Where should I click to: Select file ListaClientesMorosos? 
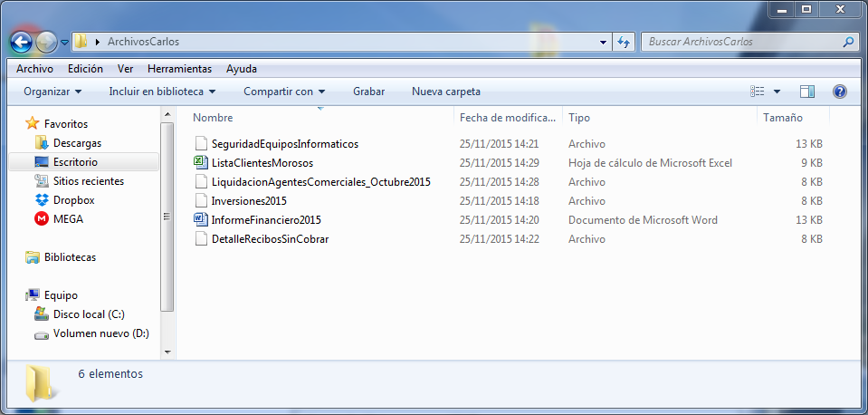pos(262,163)
